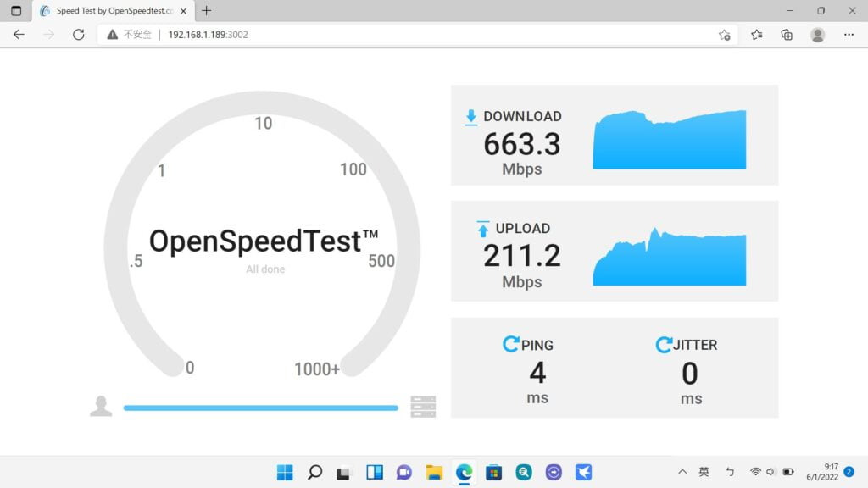Screen dimensions: 868x488
Task: Open Wi-Fi network settings in the tray
Action: click(x=755, y=472)
